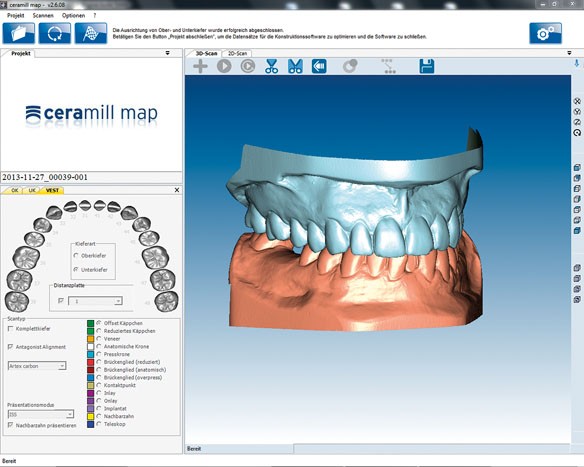Select the Offset Käppchen radio button
Image resolution: width=584 pixels, height=467 pixels.
[99, 323]
